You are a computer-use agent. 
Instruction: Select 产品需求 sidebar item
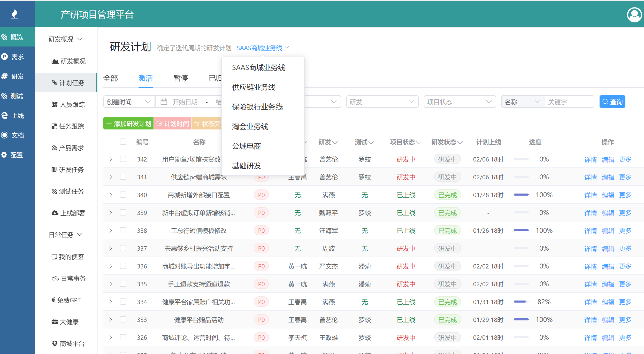click(68, 148)
